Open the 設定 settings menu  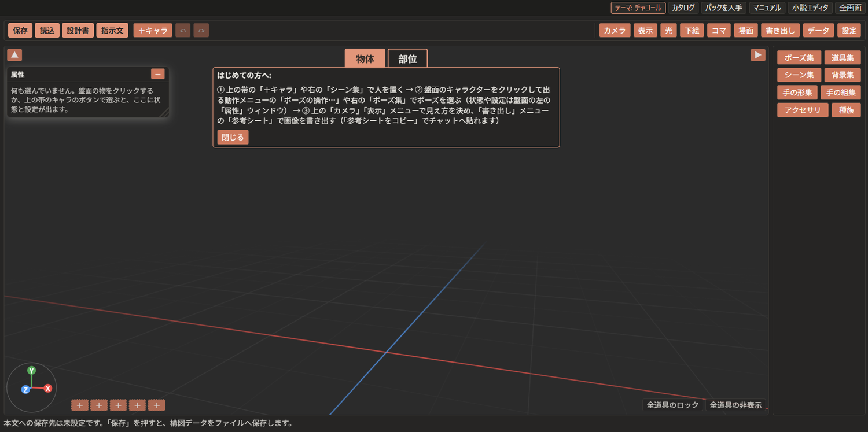click(849, 31)
